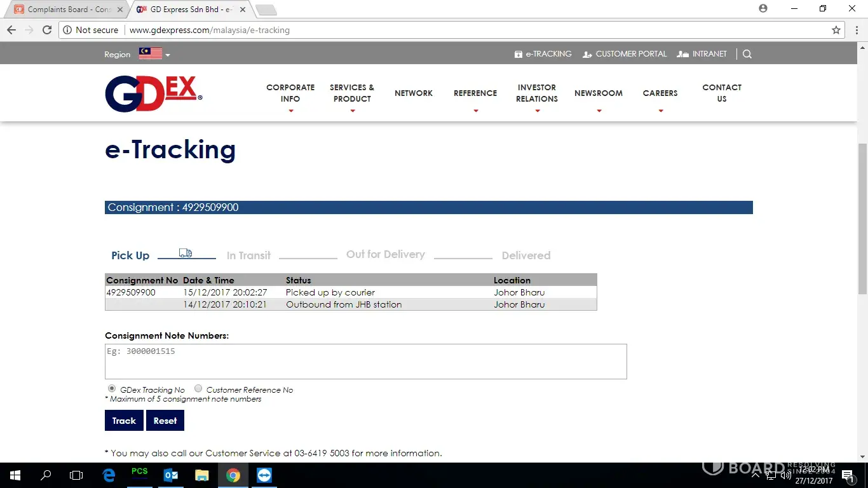Click the Consignment Note Numbers text box
The image size is (868, 488).
(366, 362)
